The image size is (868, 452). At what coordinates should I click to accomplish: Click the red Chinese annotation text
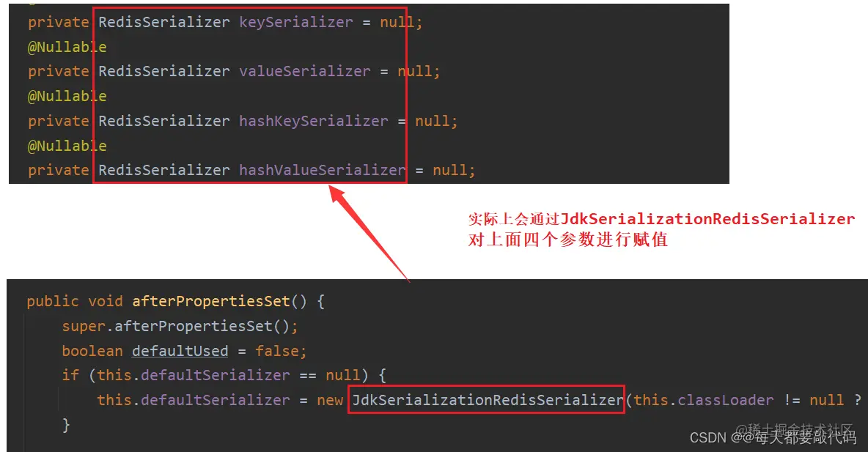point(661,229)
